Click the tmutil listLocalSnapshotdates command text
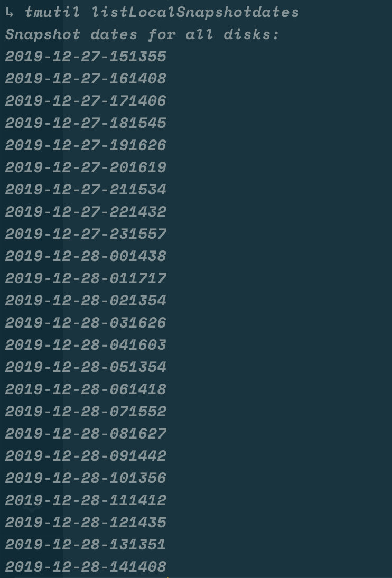Viewport: 392px width, 578px height. click(x=162, y=12)
